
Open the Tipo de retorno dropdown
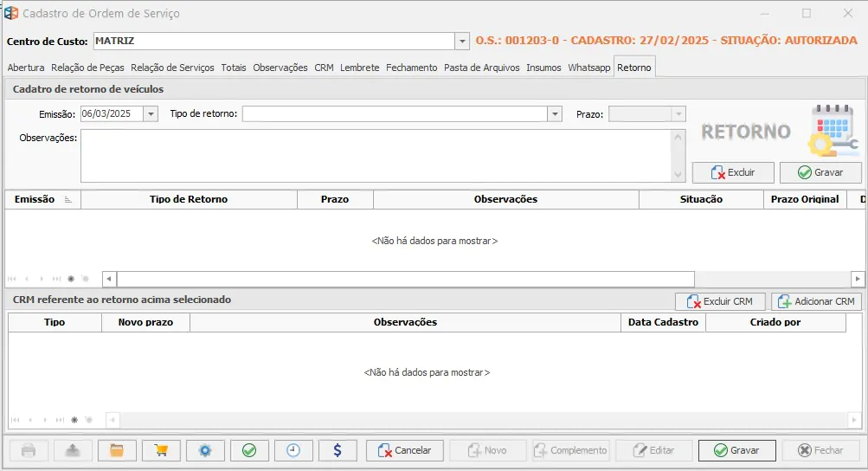[555, 113]
